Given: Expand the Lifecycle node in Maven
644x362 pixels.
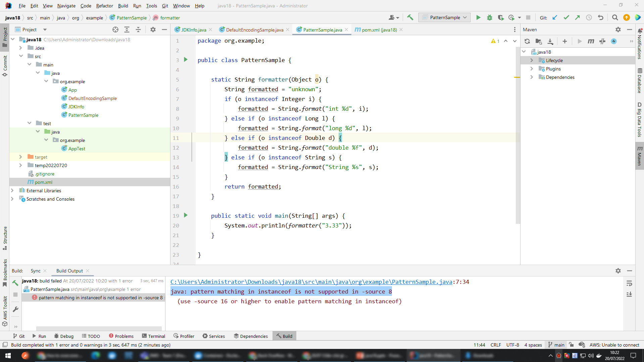Looking at the screenshot, I should pos(532,60).
